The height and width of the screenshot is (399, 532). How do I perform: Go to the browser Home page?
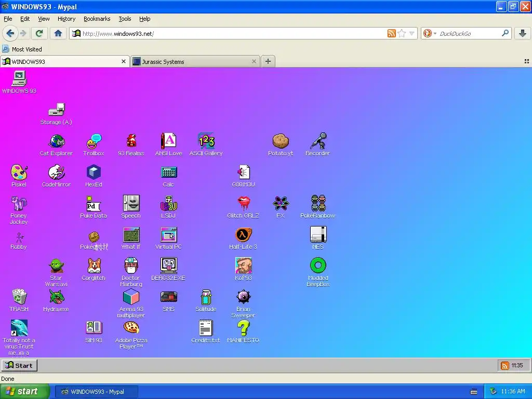point(58,33)
